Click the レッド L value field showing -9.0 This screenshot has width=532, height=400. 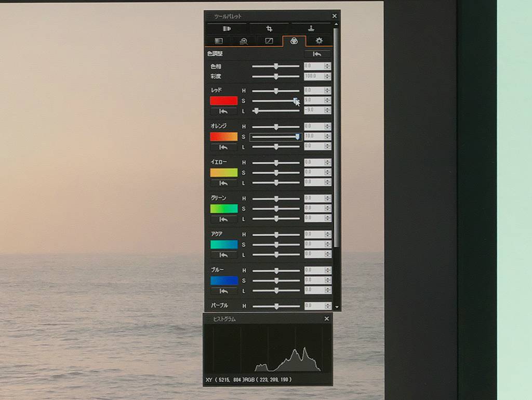point(314,110)
